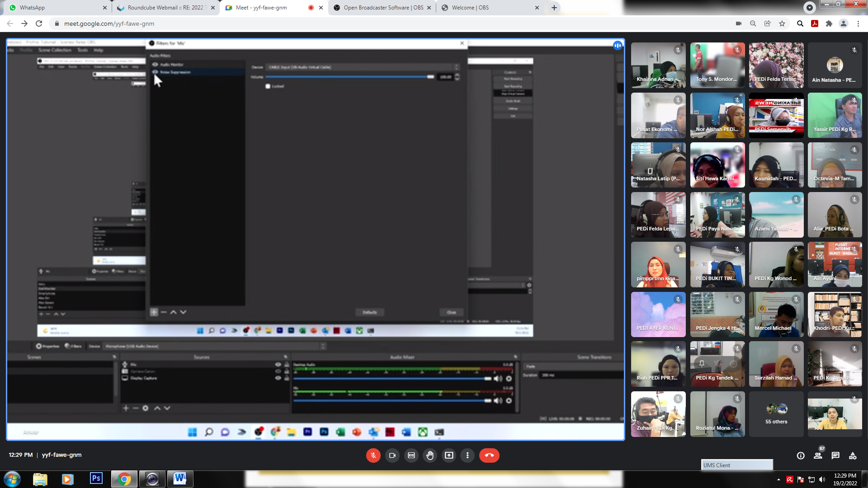Screen dimensions: 868x488
Task: Toggle the camera button in Meet
Action: [x=392, y=455]
